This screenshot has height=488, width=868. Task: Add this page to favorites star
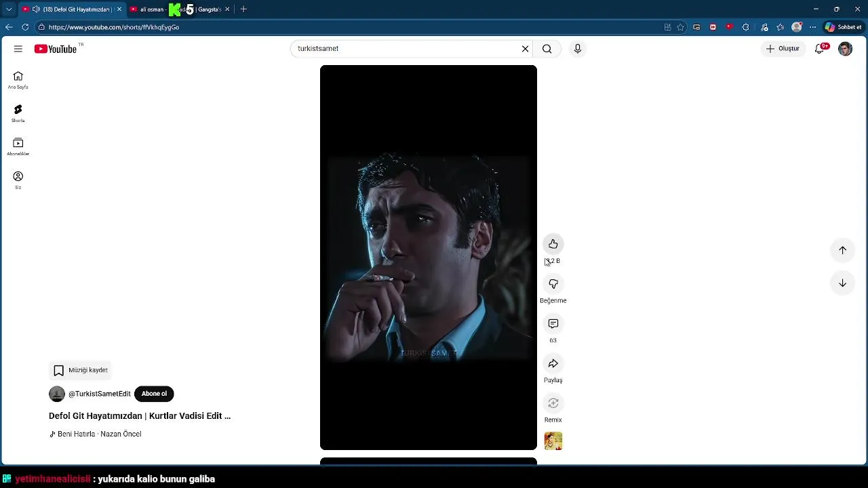pos(680,27)
